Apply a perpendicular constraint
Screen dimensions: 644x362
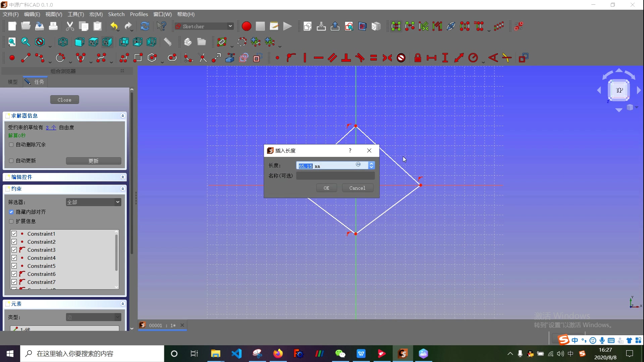pos(346,58)
